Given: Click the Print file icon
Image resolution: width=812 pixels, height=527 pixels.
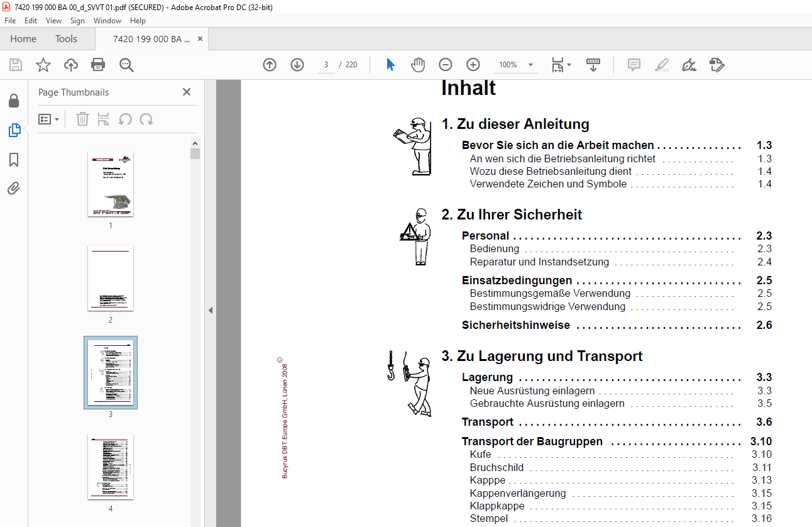Looking at the screenshot, I should coord(98,65).
